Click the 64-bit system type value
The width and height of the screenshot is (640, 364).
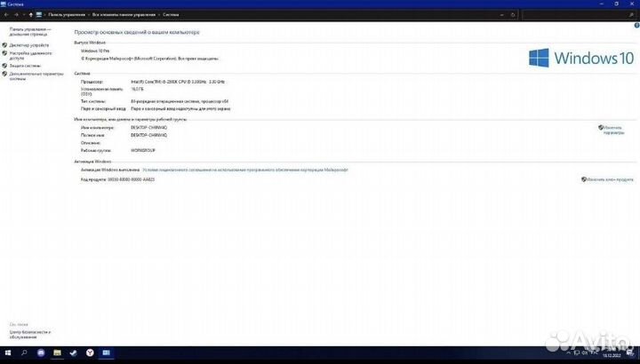point(180,101)
